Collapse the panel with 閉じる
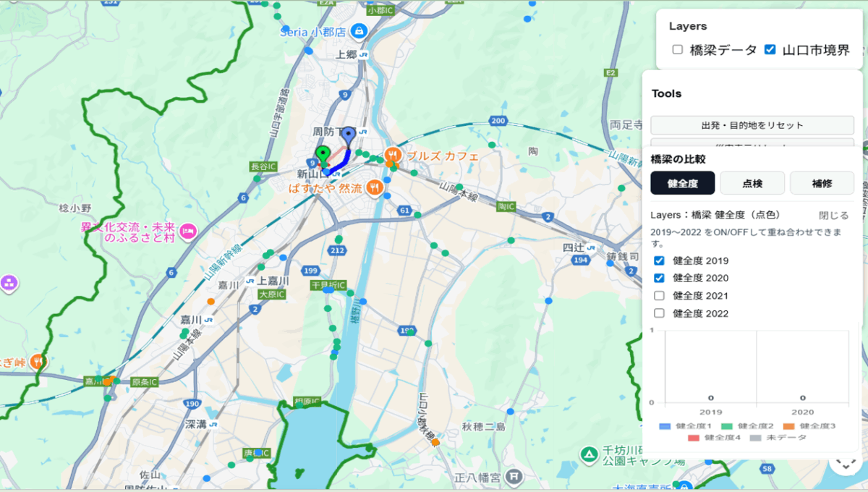The height and width of the screenshot is (492, 868). (x=833, y=215)
